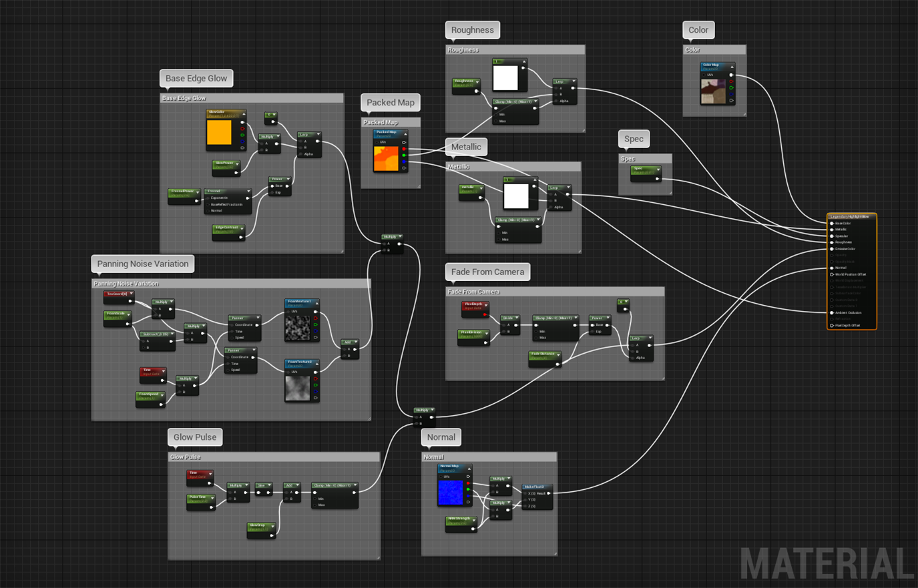Click Packed Map blue channel output pin

click(x=404, y=162)
